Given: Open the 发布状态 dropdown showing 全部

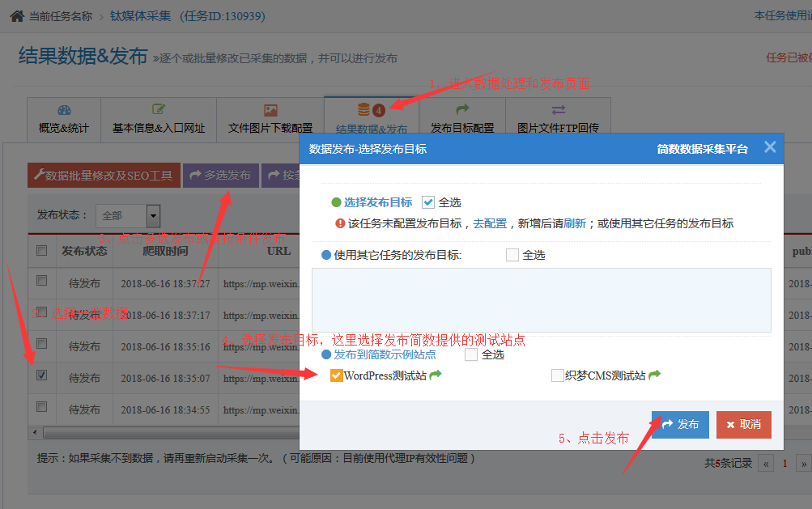Looking at the screenshot, I should click(x=128, y=216).
